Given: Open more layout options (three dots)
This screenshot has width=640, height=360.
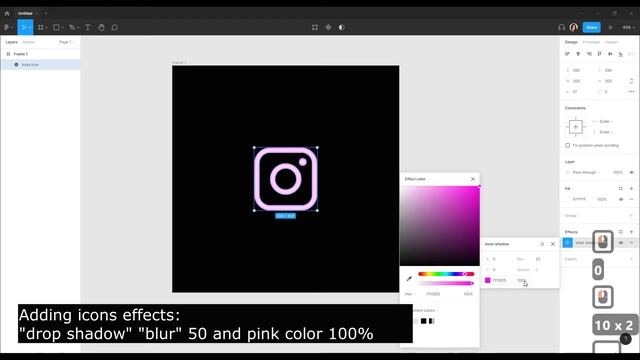Looking at the screenshot, I should tap(631, 91).
